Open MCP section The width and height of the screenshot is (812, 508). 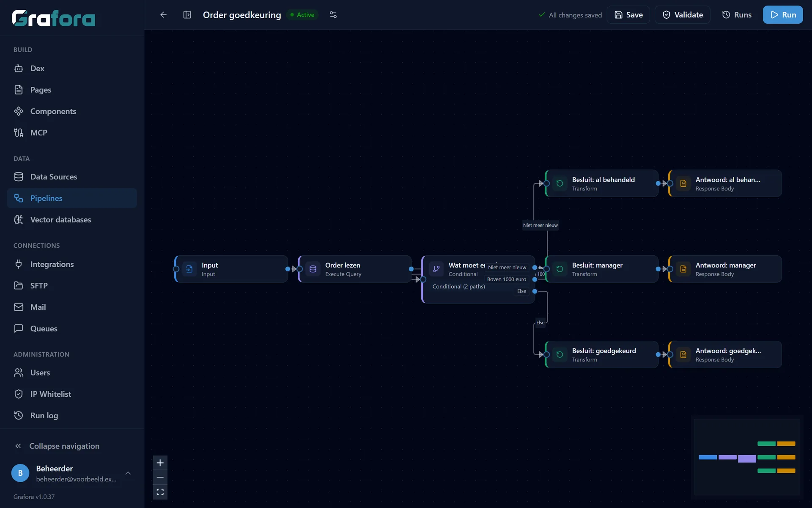pos(72,133)
